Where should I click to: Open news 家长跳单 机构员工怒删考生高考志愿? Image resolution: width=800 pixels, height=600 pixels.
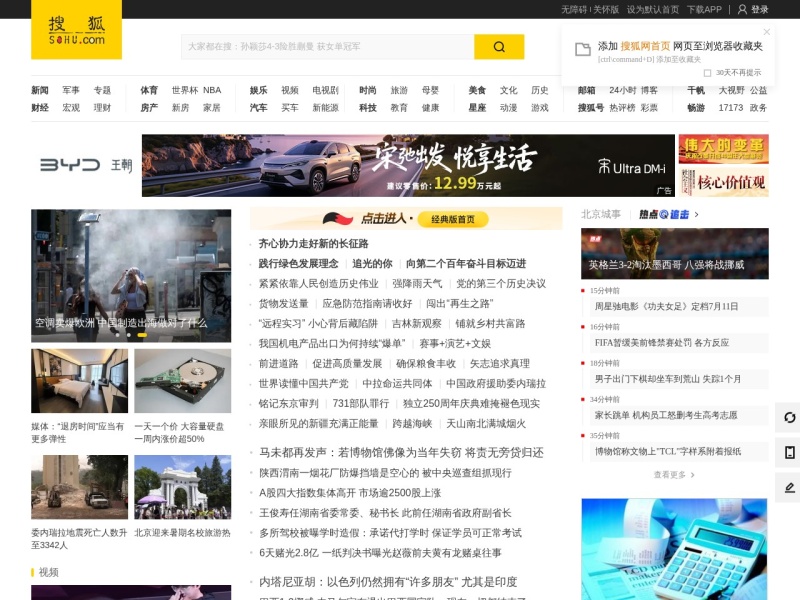(666, 415)
